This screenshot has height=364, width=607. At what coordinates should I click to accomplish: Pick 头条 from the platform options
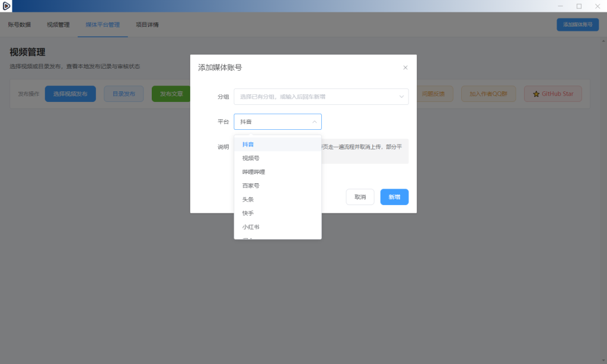tap(277, 199)
